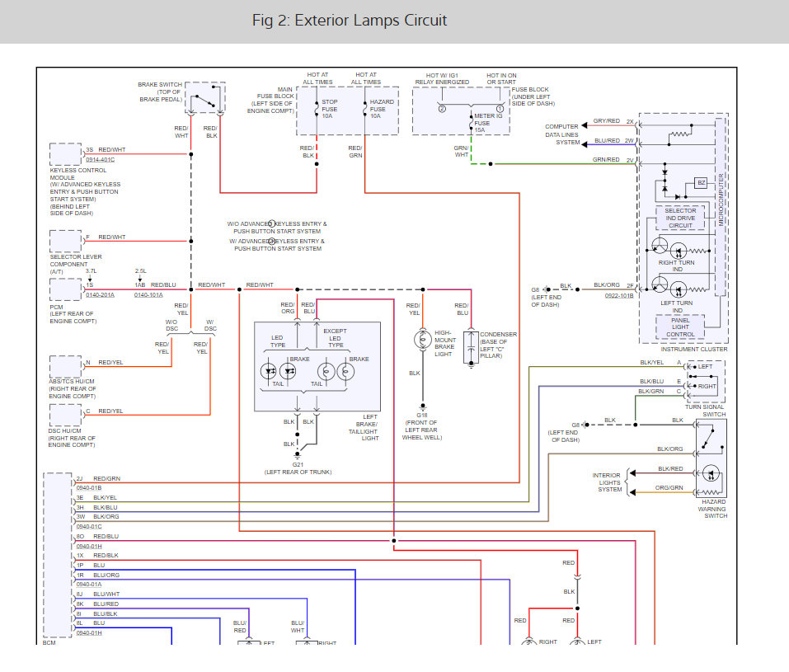Click the 3W BLK/ORG BCM pin label
Viewport: 789px width, 672px height.
coord(97,517)
